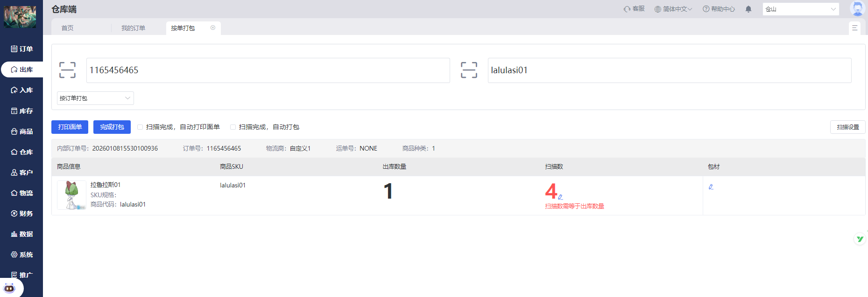Enable 扫描完成,自动打印面单 checkbox
Viewport: 868px width, 297px height.
coord(140,127)
